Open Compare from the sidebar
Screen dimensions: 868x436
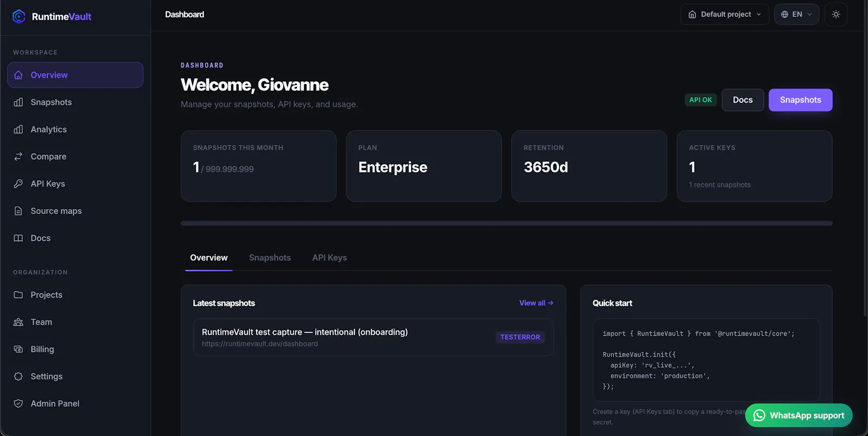coord(75,156)
